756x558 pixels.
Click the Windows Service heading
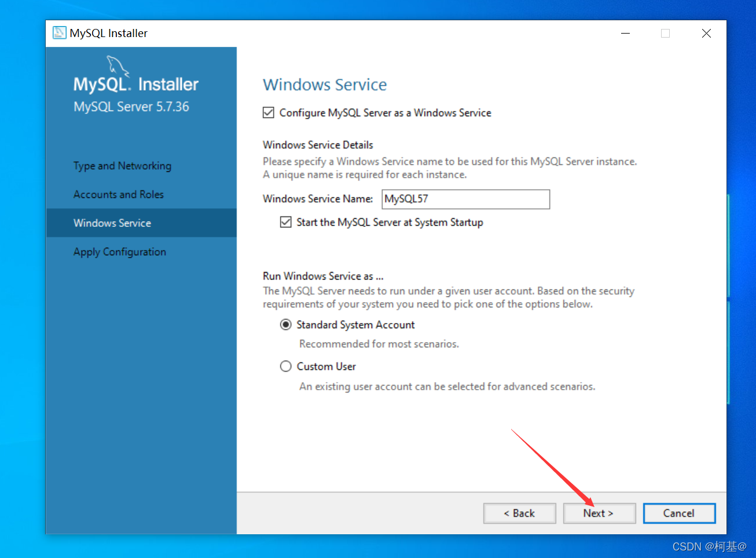[325, 85]
